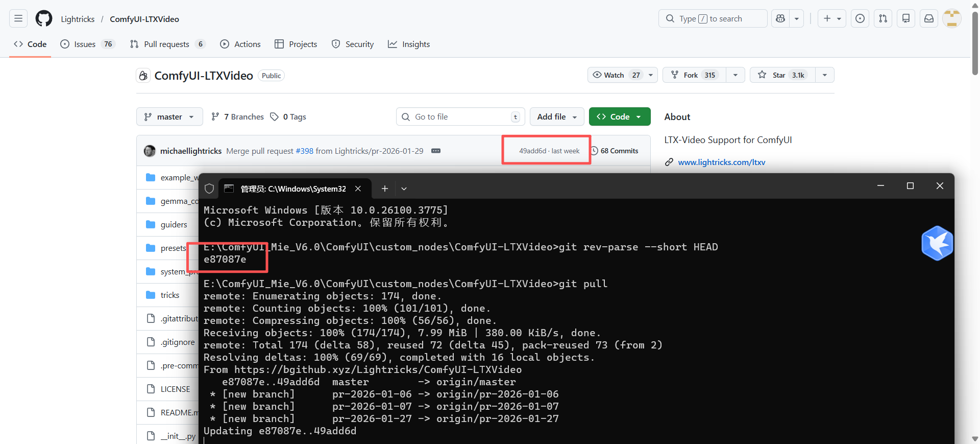Minimize the terminal window
This screenshot has width=980, height=444.
880,186
